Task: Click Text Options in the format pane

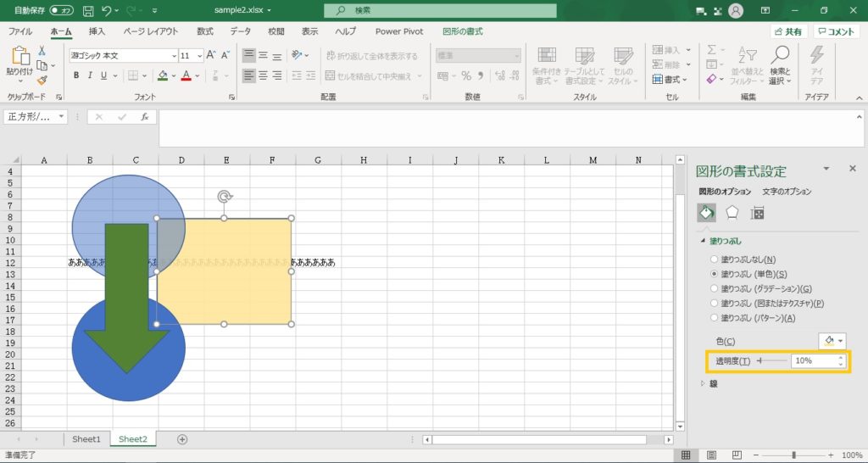Action: [x=786, y=192]
